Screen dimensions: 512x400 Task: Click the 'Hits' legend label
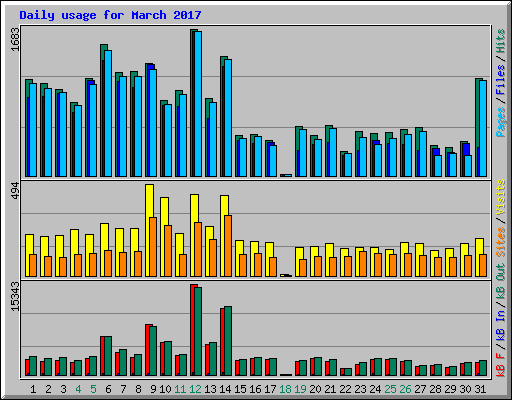501,41
